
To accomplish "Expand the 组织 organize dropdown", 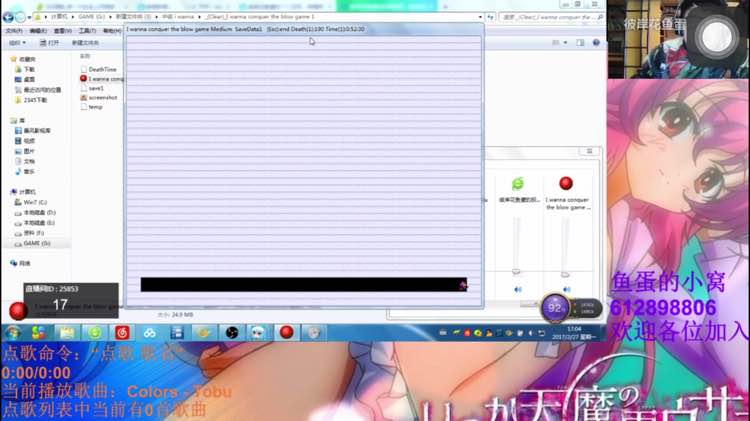I will click(x=17, y=43).
